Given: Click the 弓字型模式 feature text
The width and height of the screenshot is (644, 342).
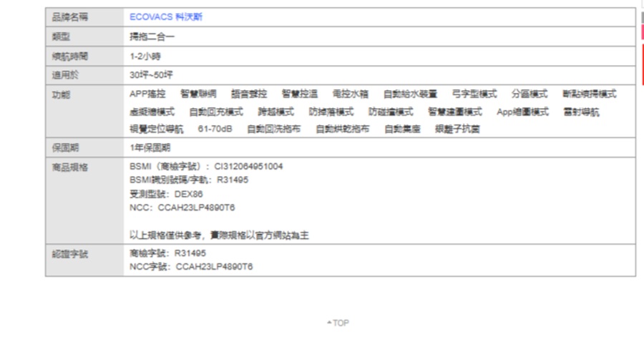Looking at the screenshot, I should coord(474,94).
